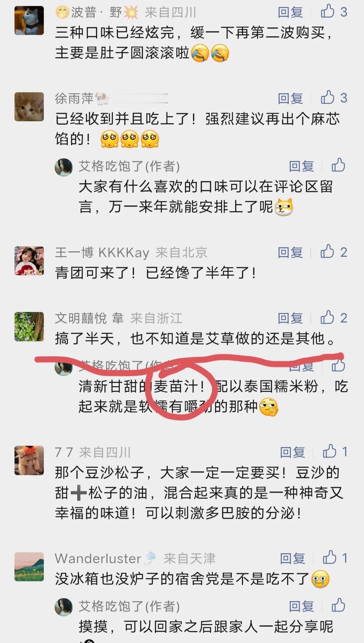Reply to 波普·野's comment

[x=290, y=12]
